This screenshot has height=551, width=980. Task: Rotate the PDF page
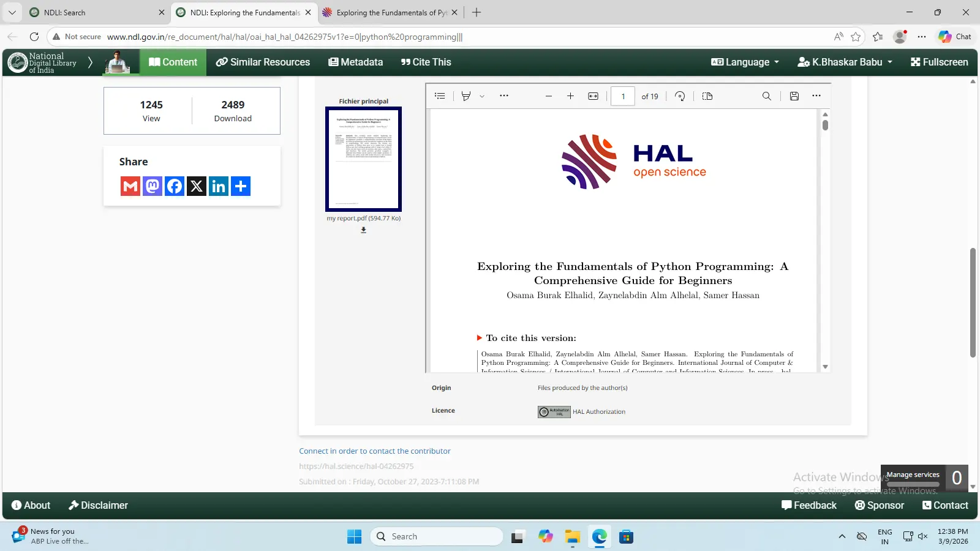680,96
